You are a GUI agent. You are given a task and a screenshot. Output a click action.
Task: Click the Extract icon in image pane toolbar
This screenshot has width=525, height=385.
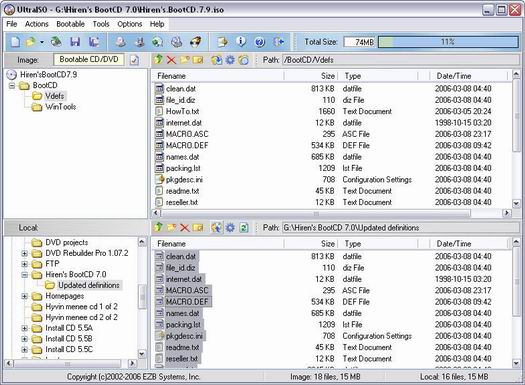point(216,60)
